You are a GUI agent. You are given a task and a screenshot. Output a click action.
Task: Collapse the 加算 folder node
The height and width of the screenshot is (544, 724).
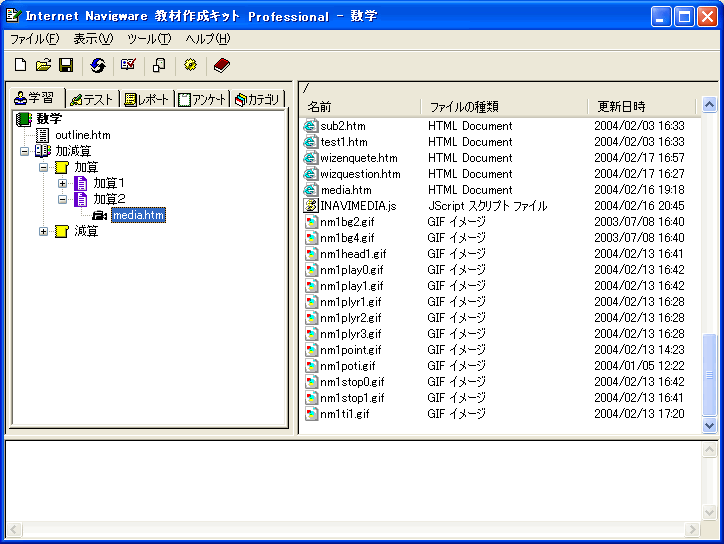click(43, 168)
